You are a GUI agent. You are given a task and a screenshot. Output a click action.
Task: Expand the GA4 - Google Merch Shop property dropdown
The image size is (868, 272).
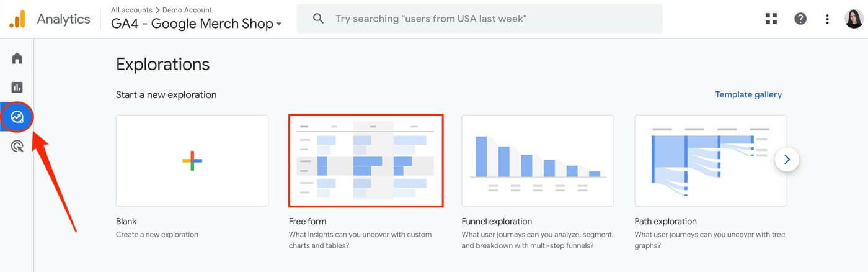point(197,24)
